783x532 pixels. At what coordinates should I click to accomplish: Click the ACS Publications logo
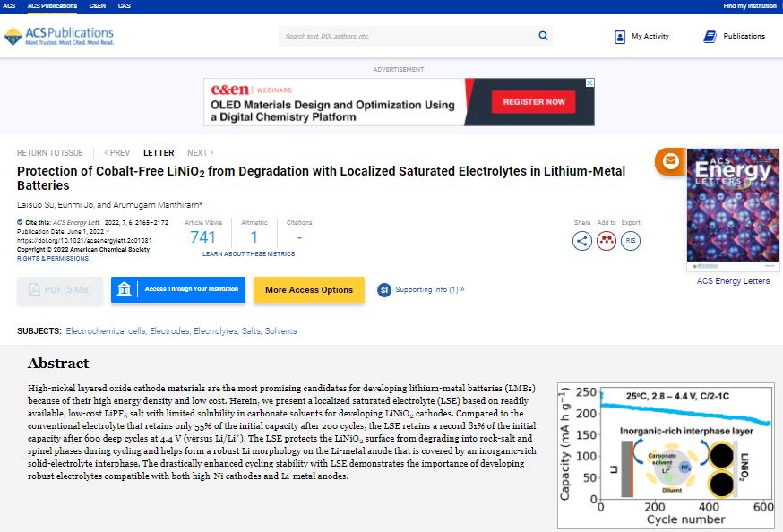(58, 36)
